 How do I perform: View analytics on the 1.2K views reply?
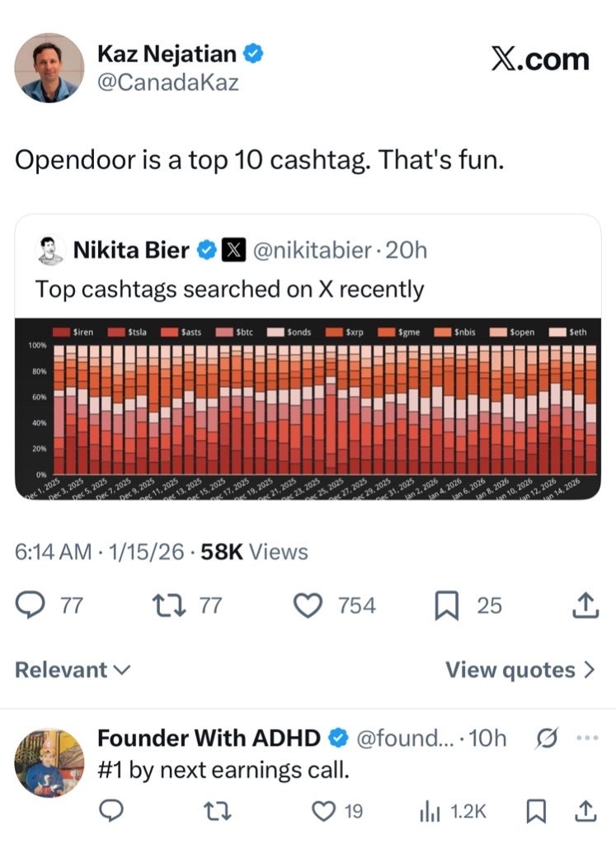pyautogui.click(x=430, y=812)
